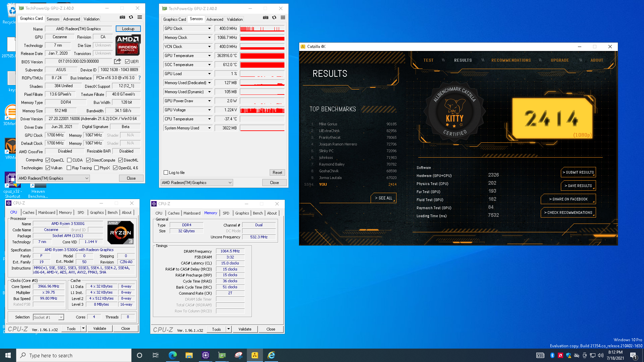Click SUBMIT RESULTS in Catzilla
Viewport: 644px width, 362px height.
pos(578,172)
